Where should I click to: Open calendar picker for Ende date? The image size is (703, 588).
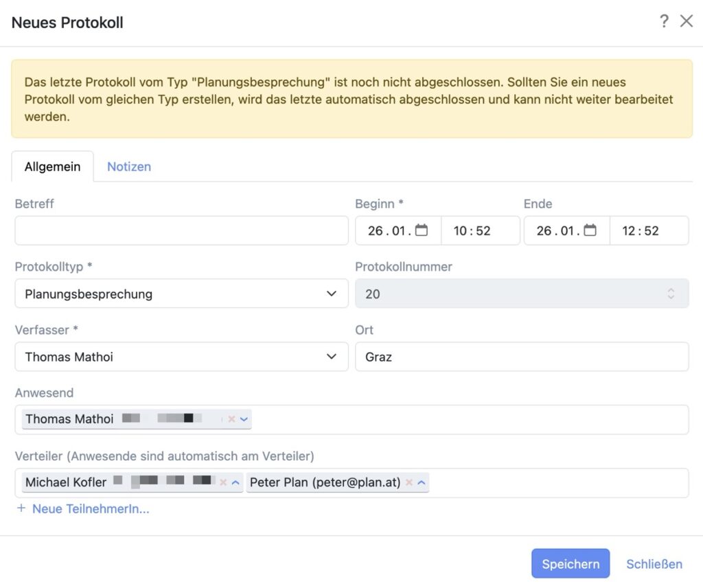[x=590, y=231]
